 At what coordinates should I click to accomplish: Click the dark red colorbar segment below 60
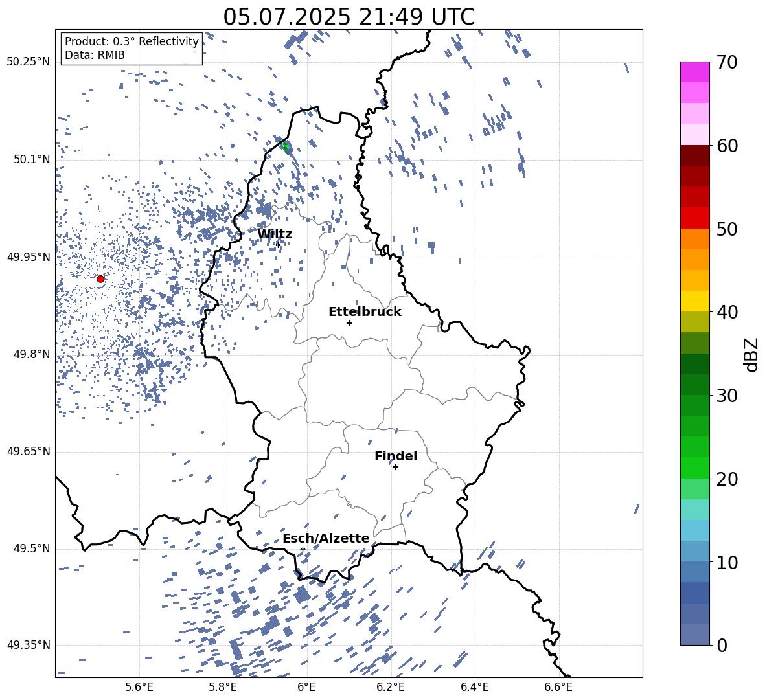pyautogui.click(x=694, y=155)
